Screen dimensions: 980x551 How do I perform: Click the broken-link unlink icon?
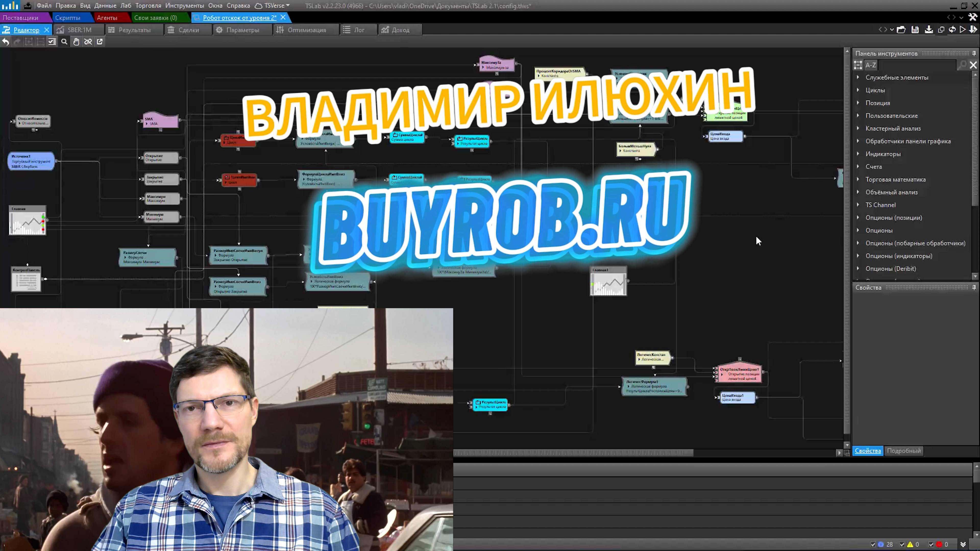[x=88, y=42]
